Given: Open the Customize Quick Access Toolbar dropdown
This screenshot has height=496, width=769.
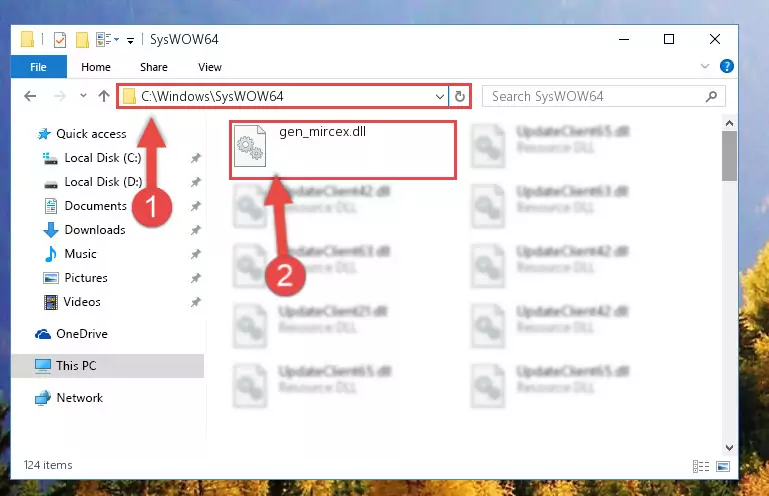Looking at the screenshot, I should click(130, 40).
